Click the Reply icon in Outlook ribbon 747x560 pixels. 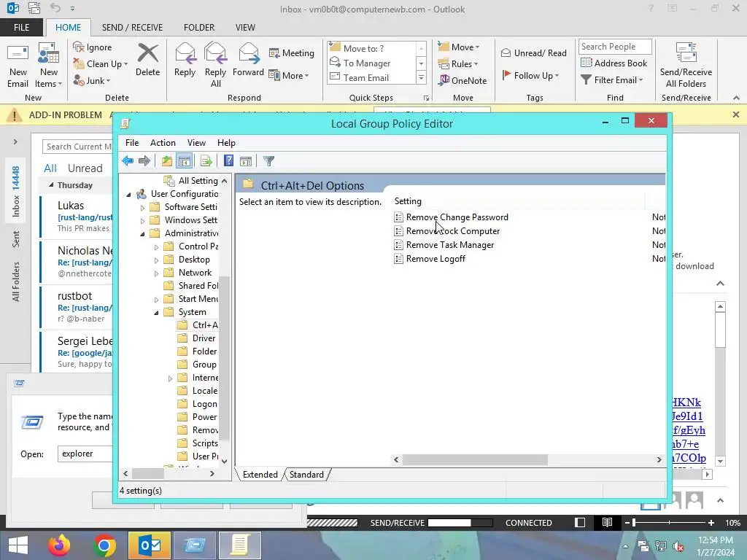click(x=185, y=60)
